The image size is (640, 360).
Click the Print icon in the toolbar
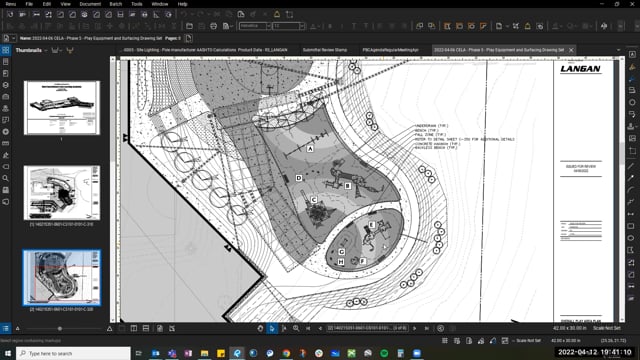click(x=213, y=26)
